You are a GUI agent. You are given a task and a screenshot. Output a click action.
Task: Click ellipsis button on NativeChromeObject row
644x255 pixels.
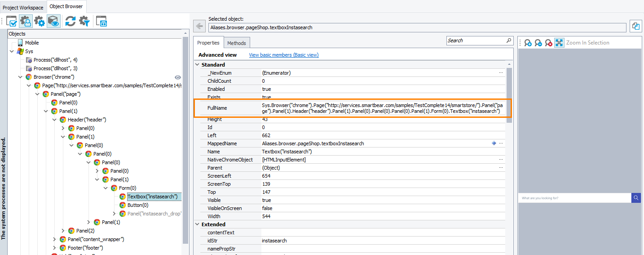[501, 160]
